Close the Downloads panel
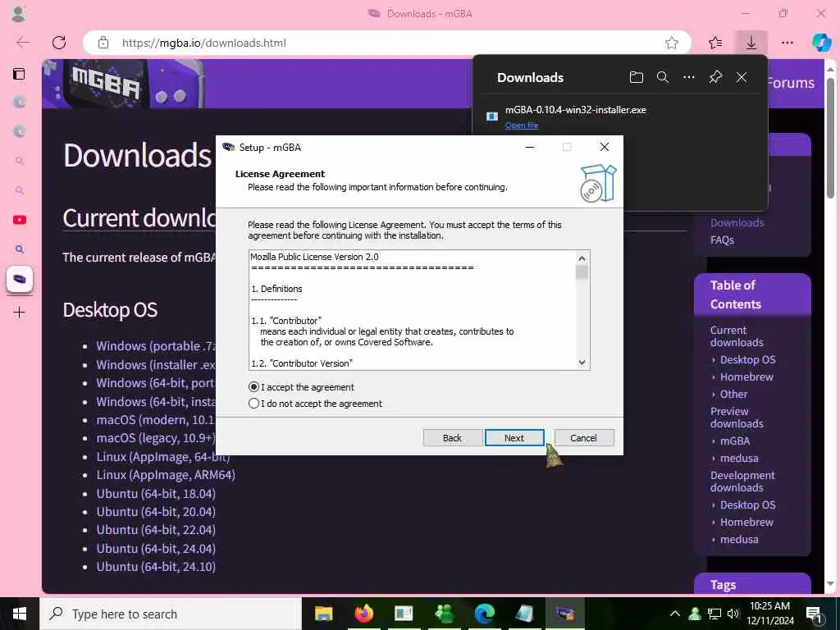840x630 pixels. pyautogui.click(x=742, y=77)
